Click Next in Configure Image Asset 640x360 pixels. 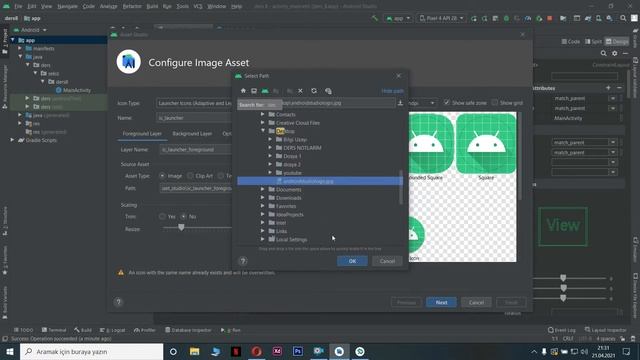coord(441,302)
